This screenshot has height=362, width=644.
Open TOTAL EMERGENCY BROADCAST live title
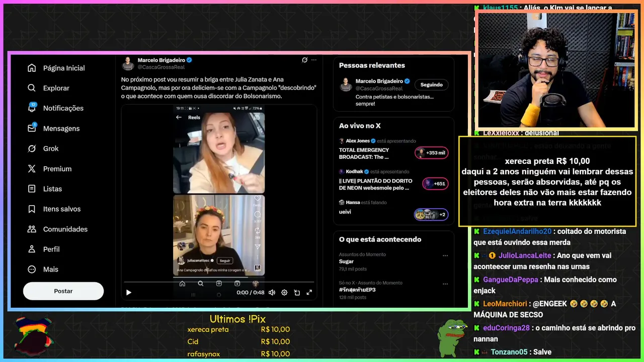tap(364, 153)
